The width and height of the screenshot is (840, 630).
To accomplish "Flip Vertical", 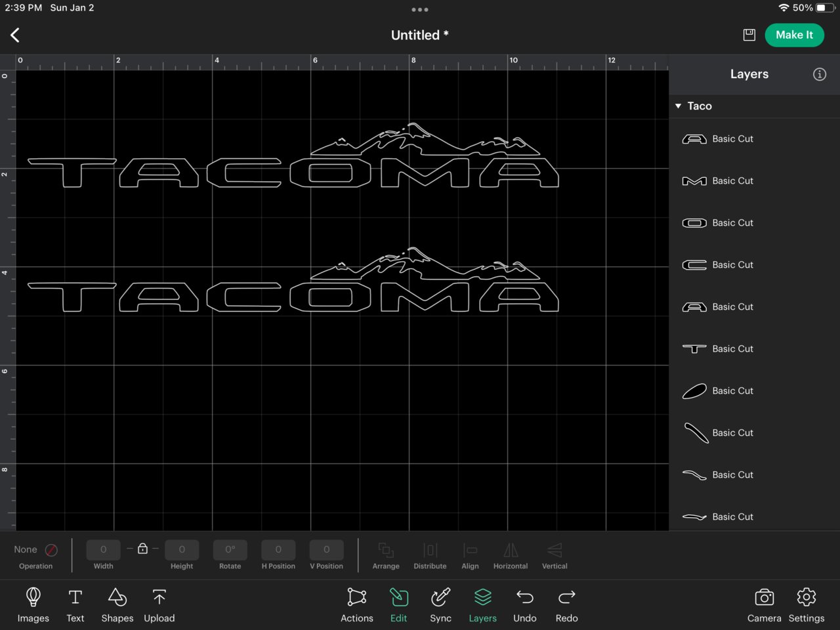I will (x=555, y=555).
